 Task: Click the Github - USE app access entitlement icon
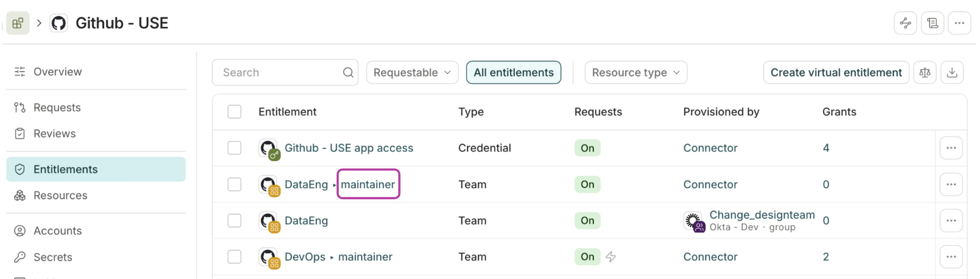coord(270,149)
